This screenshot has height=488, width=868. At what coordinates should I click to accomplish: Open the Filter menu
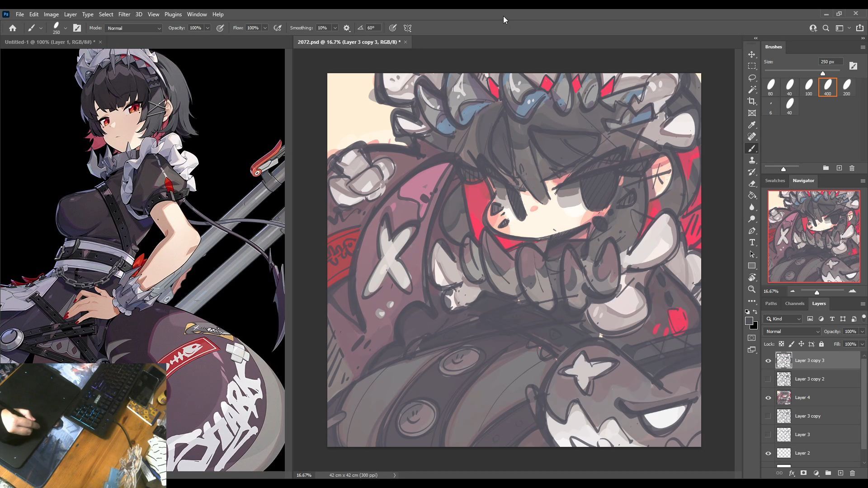124,14
